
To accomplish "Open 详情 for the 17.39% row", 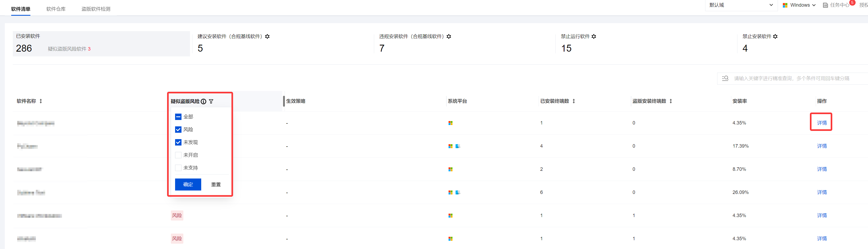I will (x=822, y=146).
